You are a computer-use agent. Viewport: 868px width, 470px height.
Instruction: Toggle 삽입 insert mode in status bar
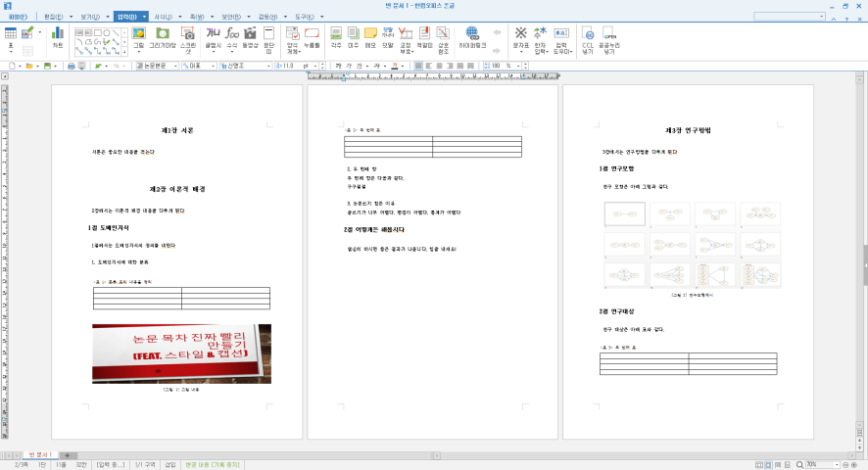[169, 465]
